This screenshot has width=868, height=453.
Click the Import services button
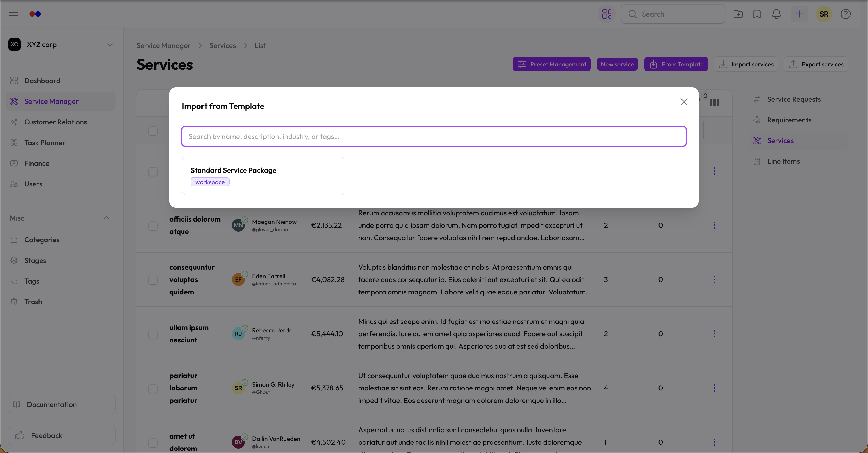[x=746, y=64]
